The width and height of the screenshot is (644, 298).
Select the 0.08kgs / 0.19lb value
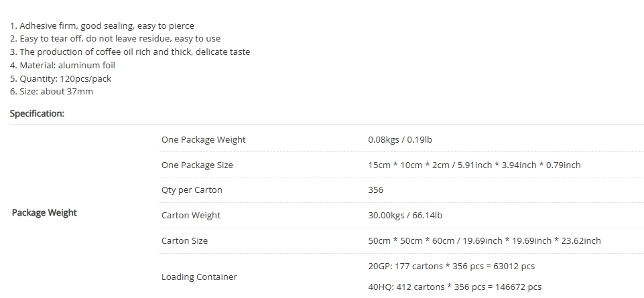[400, 139]
